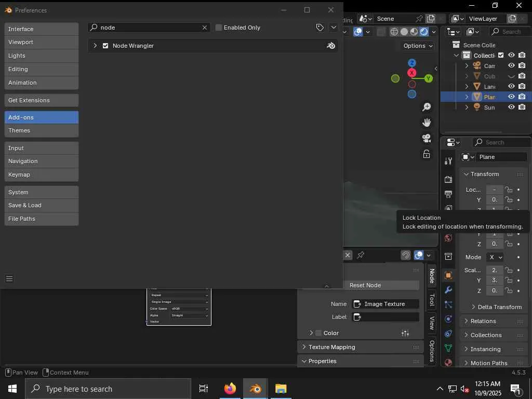Image resolution: width=532 pixels, height=399 pixels.
Task: Open the Preferences hamburger menu icon
Action: point(9,278)
